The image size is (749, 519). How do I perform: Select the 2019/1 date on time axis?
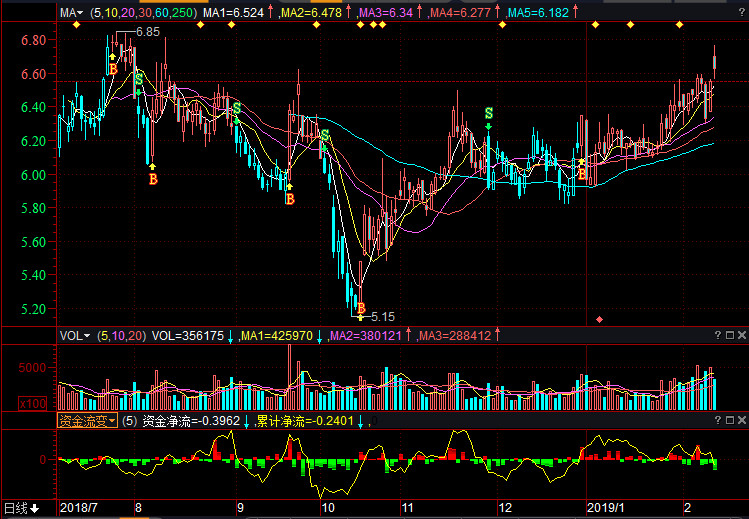tap(604, 508)
